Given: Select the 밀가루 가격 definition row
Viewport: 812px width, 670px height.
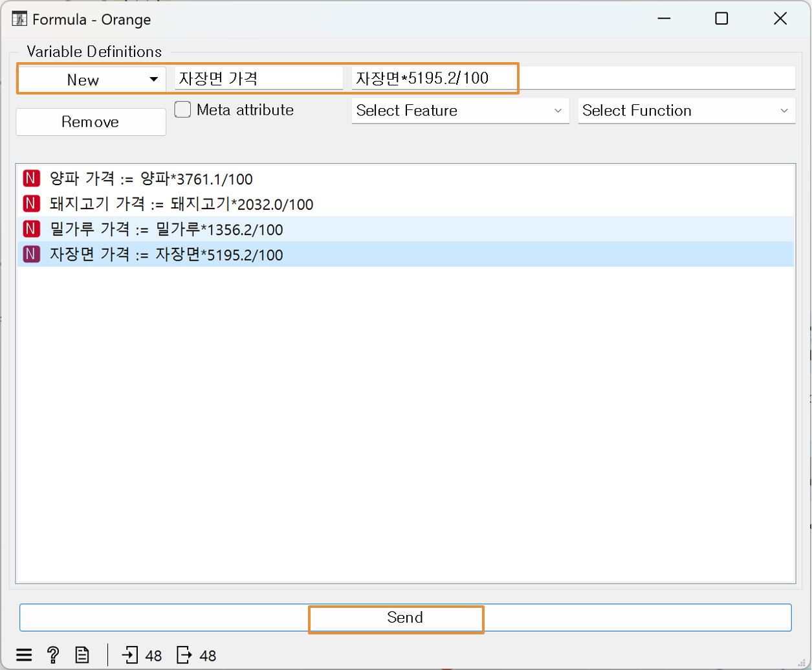Looking at the screenshot, I should pos(406,229).
